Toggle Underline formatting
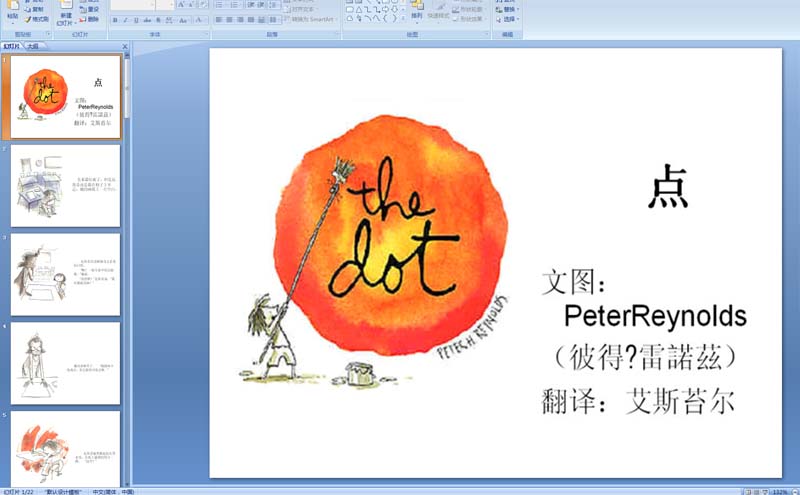The height and width of the screenshot is (495, 800). point(136,20)
